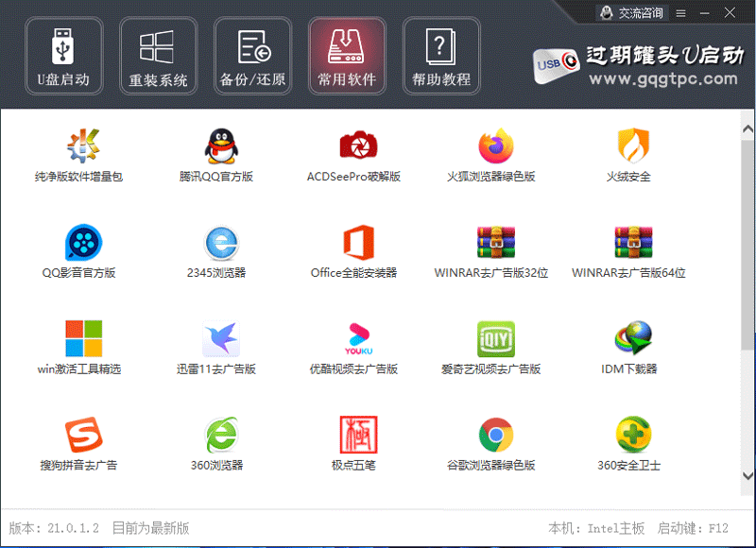Open the 纯净版软件增量包 icon
This screenshot has height=548, width=756.
click(x=83, y=146)
